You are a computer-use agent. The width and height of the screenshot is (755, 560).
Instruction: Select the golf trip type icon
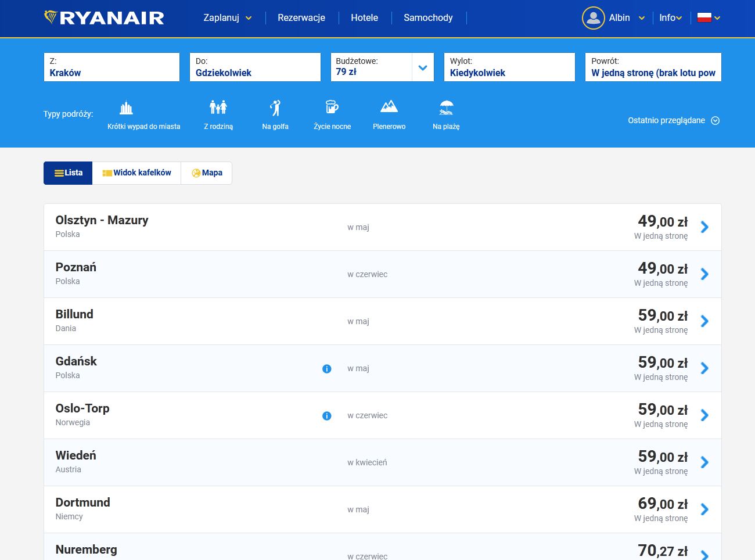275,108
